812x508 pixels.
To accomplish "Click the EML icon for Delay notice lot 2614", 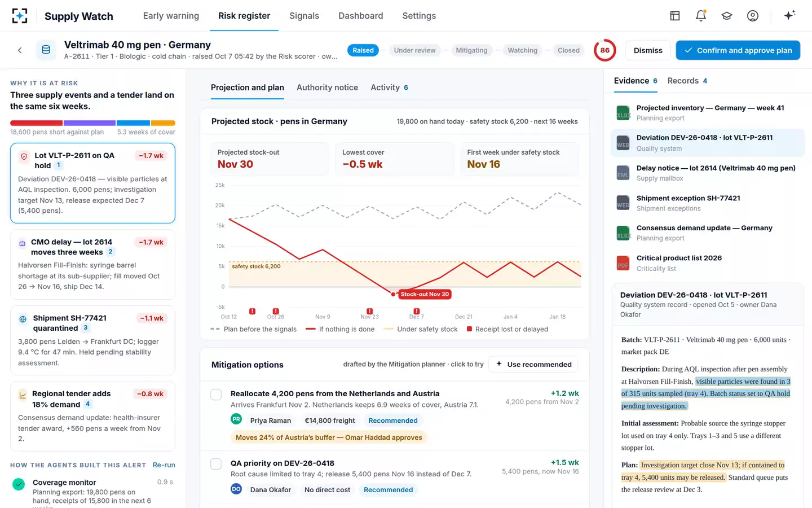I will pyautogui.click(x=623, y=173).
